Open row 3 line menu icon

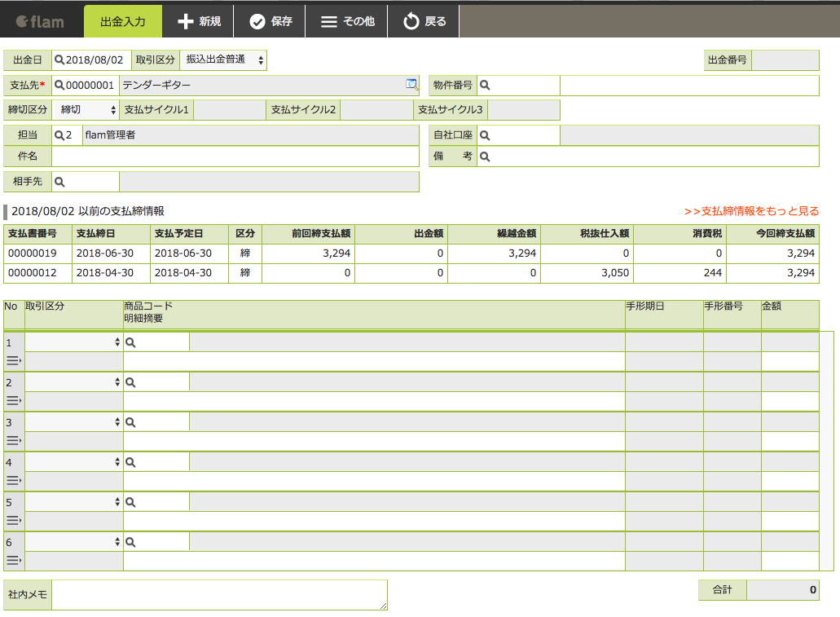(x=13, y=441)
